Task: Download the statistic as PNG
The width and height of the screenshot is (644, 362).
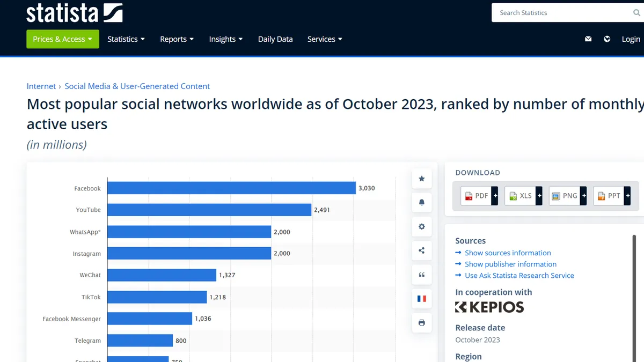Action: (568, 196)
